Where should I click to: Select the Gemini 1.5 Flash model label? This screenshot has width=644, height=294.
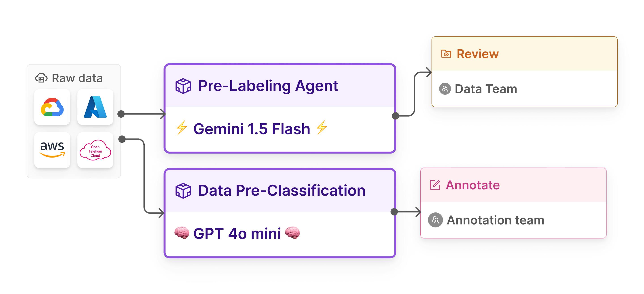click(252, 129)
